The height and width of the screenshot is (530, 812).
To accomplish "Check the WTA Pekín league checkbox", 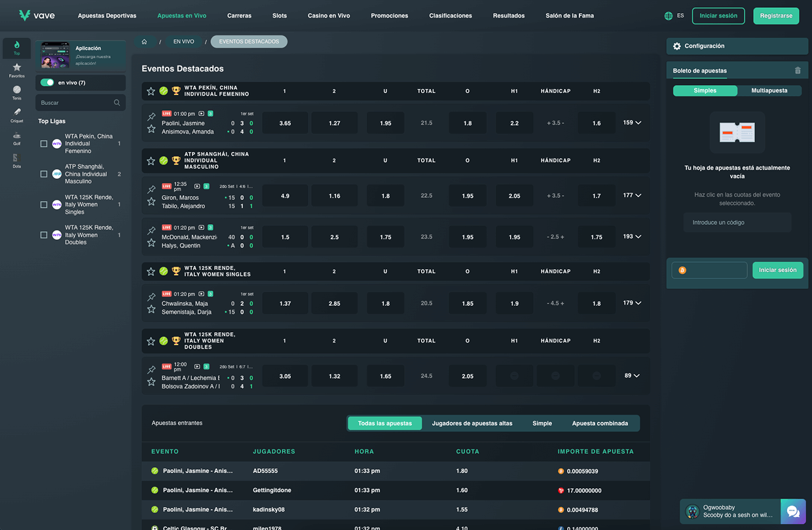I will point(44,143).
